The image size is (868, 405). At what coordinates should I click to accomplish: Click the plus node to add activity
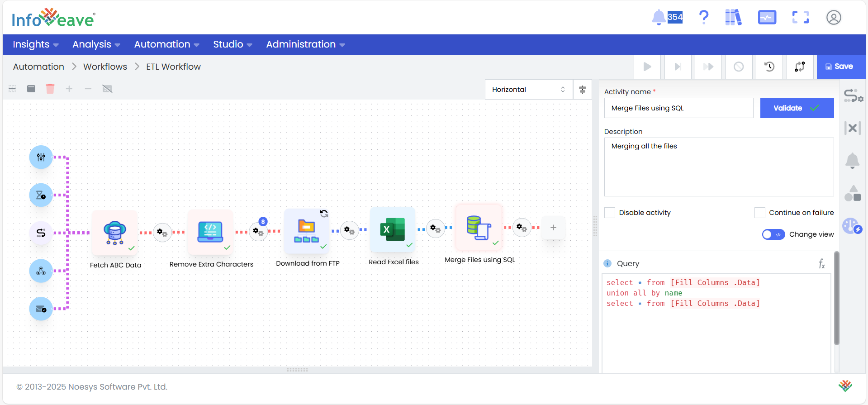tap(553, 228)
